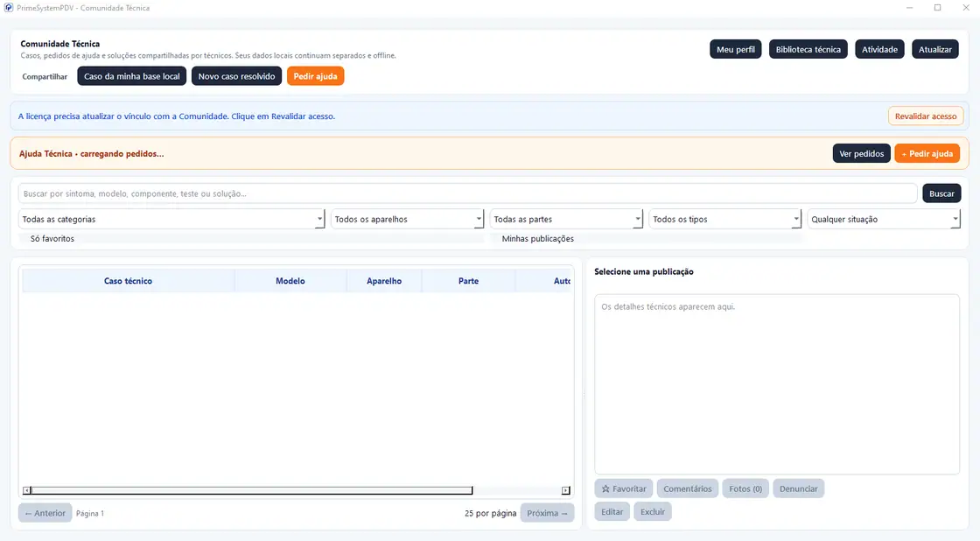
Task: Click the Buscar button
Action: 941,193
